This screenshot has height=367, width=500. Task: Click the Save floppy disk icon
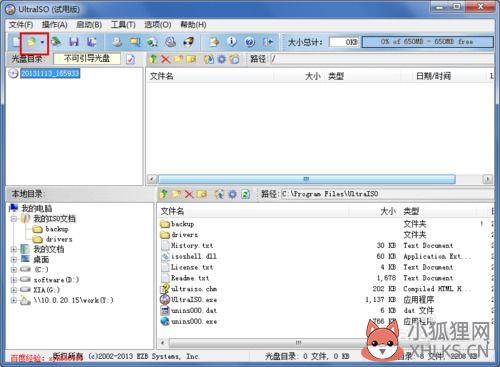74,42
